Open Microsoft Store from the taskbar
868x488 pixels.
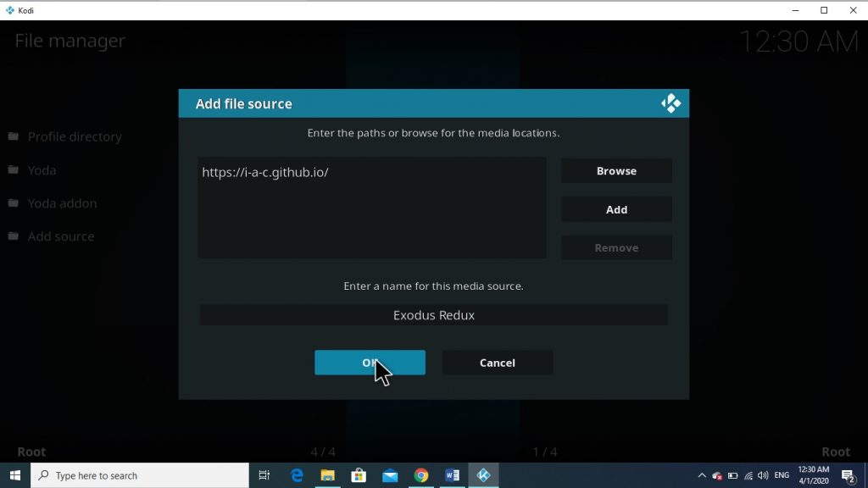[x=359, y=475]
